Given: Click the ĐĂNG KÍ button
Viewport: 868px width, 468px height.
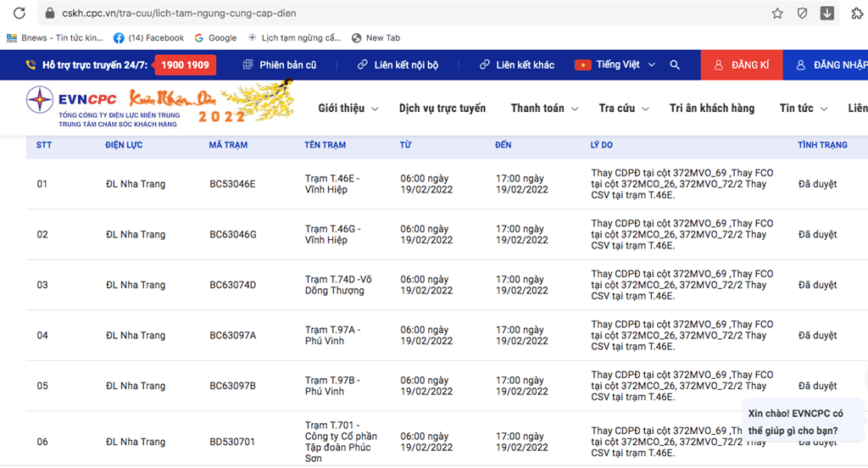Looking at the screenshot, I should click(742, 65).
